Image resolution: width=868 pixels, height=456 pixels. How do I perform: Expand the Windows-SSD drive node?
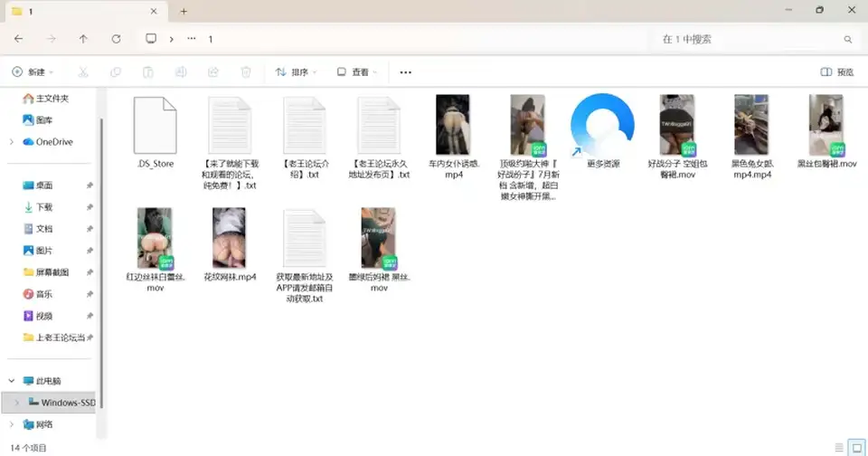[16, 403]
